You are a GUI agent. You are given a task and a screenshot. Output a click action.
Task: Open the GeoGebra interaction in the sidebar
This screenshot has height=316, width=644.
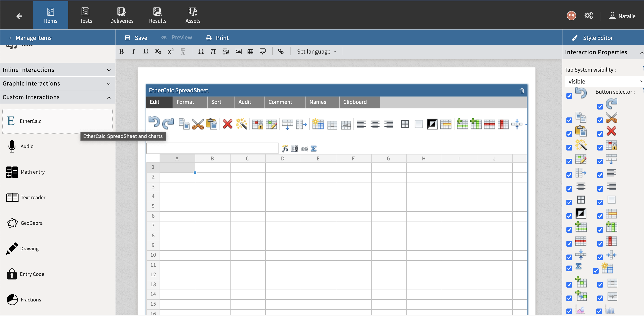click(32, 223)
